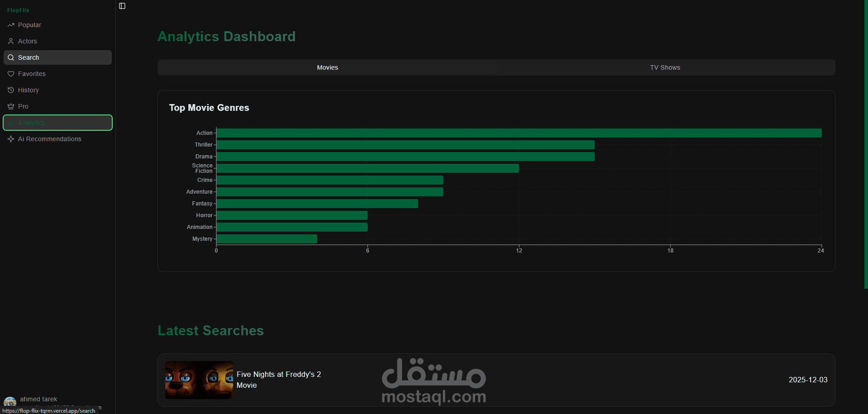Click the Actors person icon
The height and width of the screenshot is (414, 868).
point(11,41)
